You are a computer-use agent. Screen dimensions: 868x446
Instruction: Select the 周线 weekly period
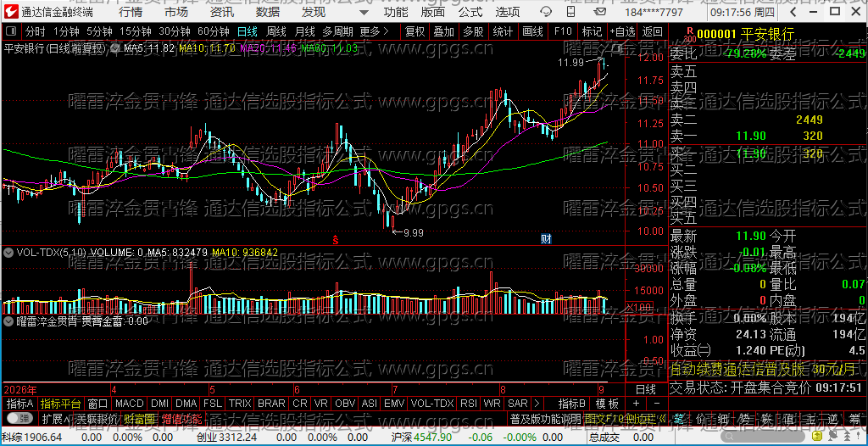[276, 31]
